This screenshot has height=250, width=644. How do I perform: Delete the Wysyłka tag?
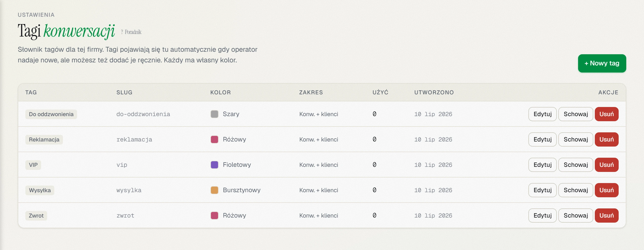point(606,190)
